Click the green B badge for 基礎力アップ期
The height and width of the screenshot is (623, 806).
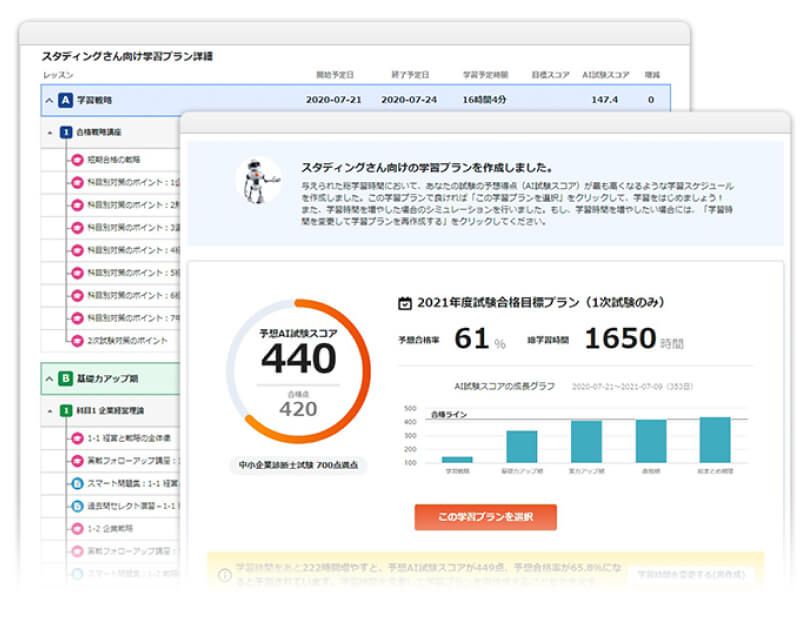66,378
